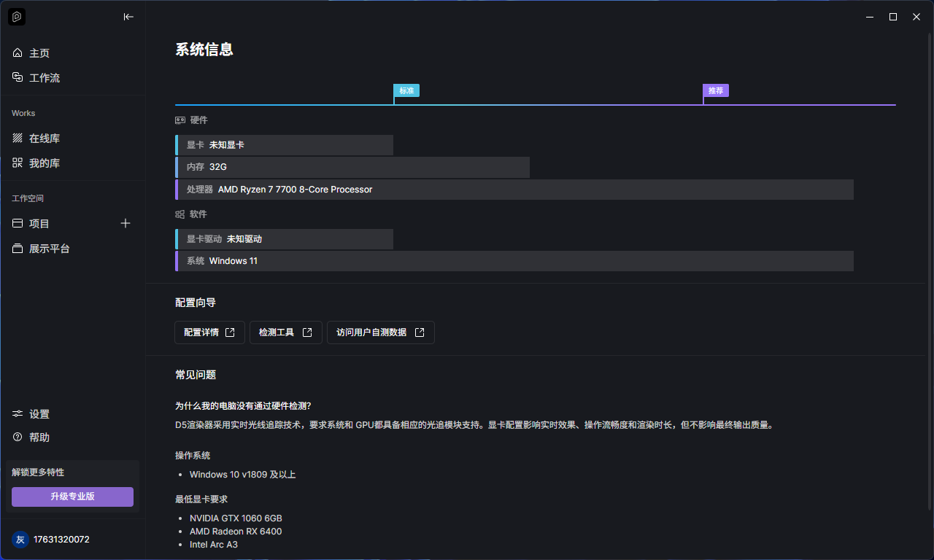Click the 帮助 help question-mark icon
934x560 pixels.
point(18,437)
